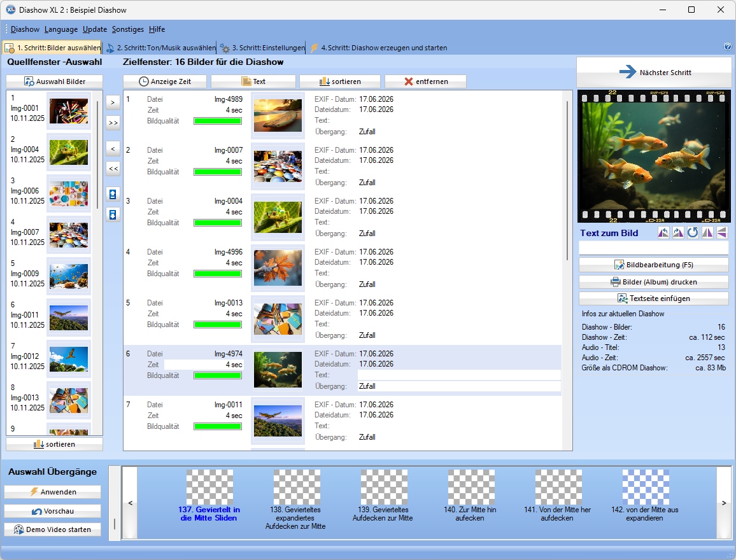Screen dimensions: 736x560
Task: Switch to 3. Schritt: Einstellungen tab
Action: pyautogui.click(x=262, y=47)
